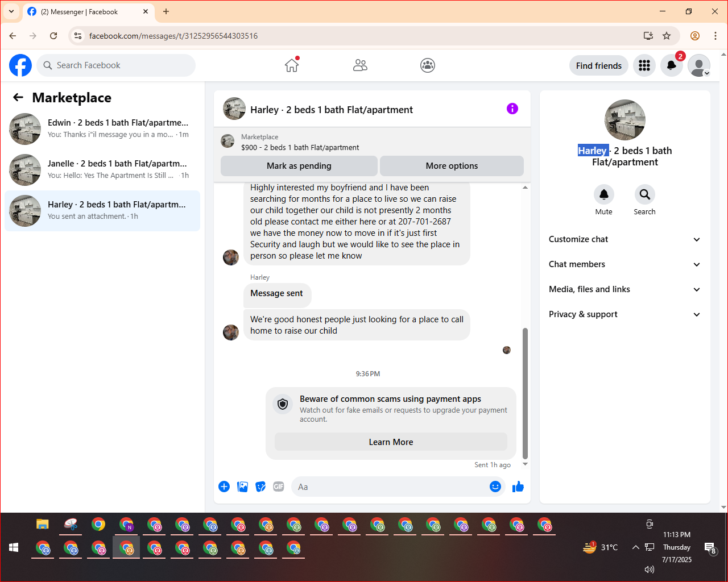Open Janelle's apartment conversation
This screenshot has width=728, height=582.
click(102, 170)
